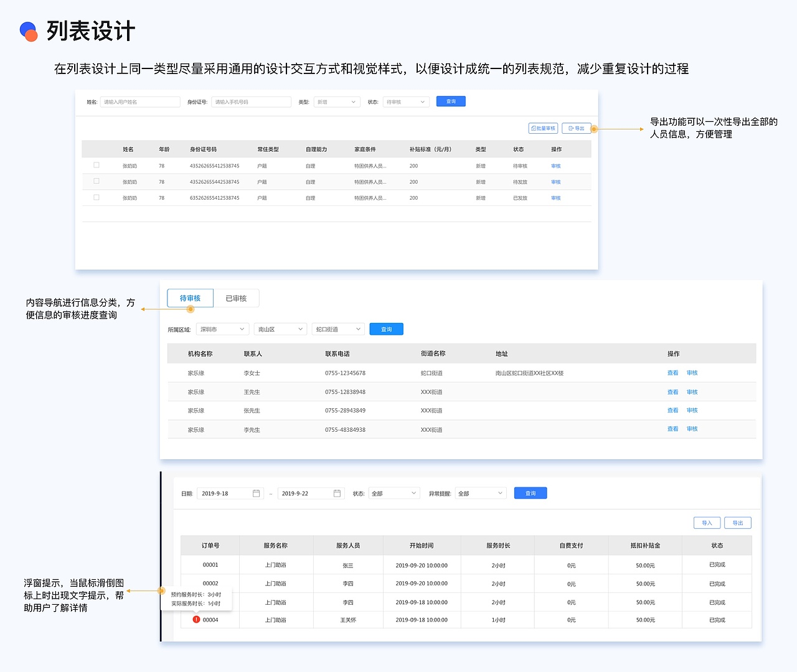Open the 查看 link for the first 家乐缘 row
This screenshot has height=672, width=797.
[x=672, y=373]
